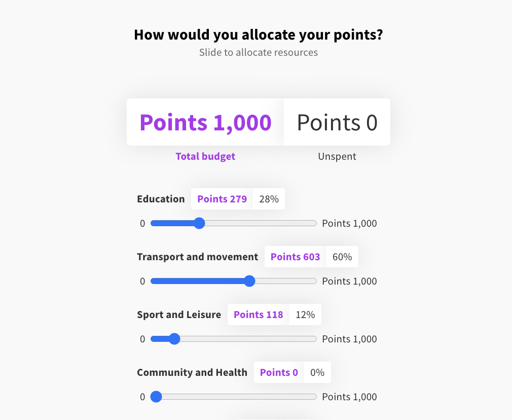Select the Transport "Points 603" value badge

(295, 257)
